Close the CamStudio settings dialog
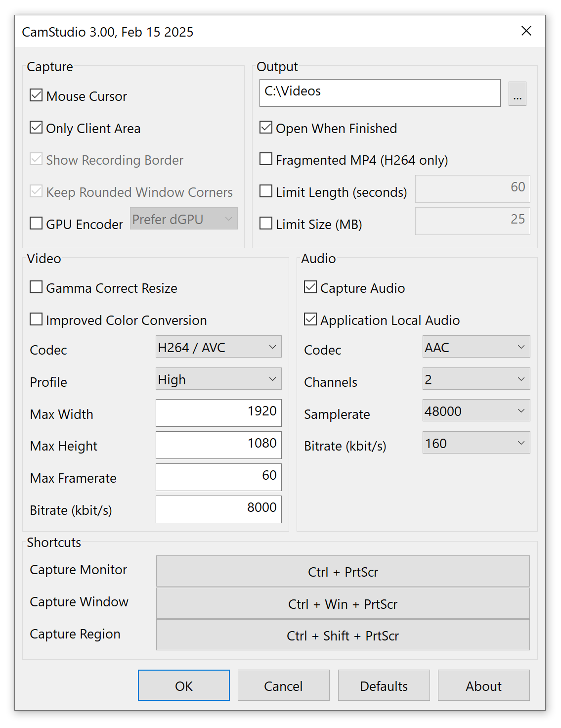The width and height of the screenshot is (561, 728). 526,31
